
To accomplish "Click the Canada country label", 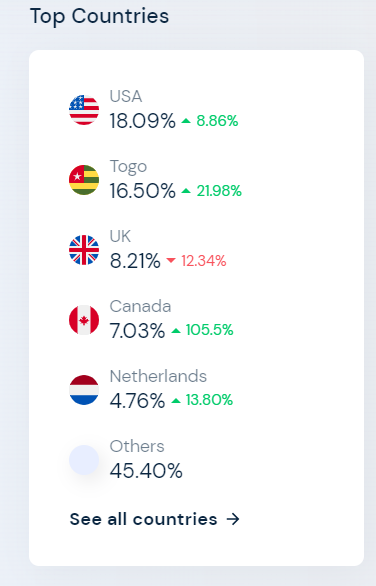I will click(x=141, y=306).
